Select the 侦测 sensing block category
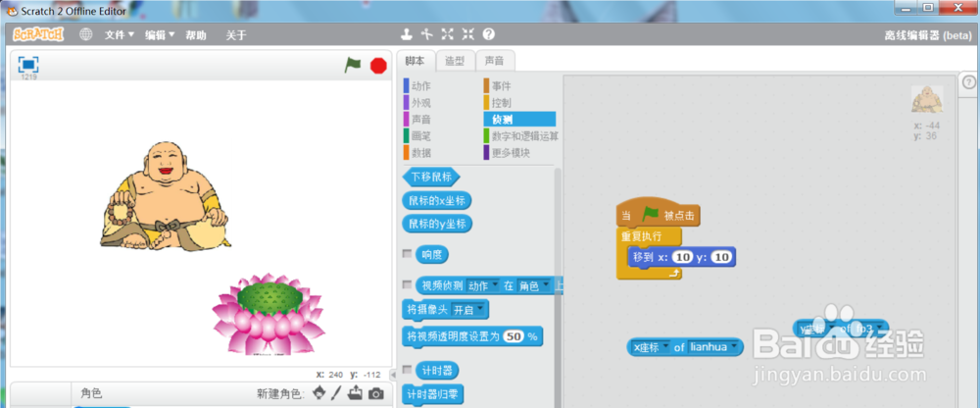980x408 pixels. click(x=520, y=119)
